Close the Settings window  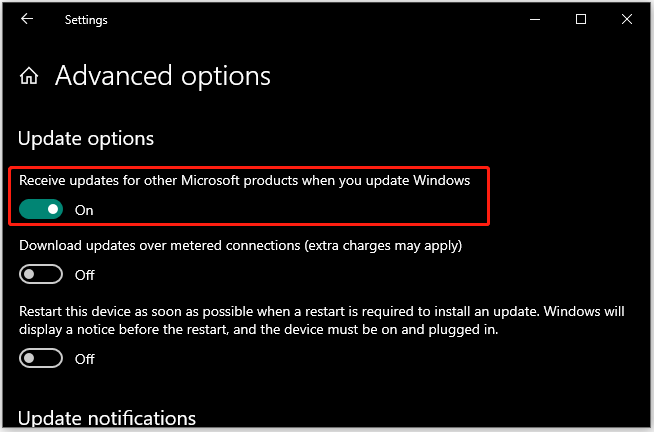626,19
